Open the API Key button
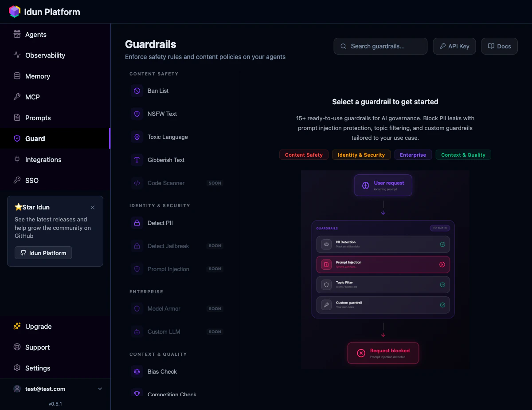This screenshot has width=532, height=410. [x=454, y=46]
